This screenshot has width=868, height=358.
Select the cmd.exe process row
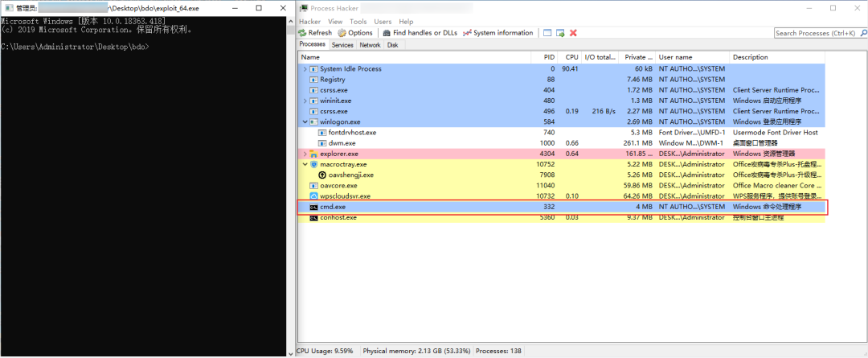(x=563, y=207)
